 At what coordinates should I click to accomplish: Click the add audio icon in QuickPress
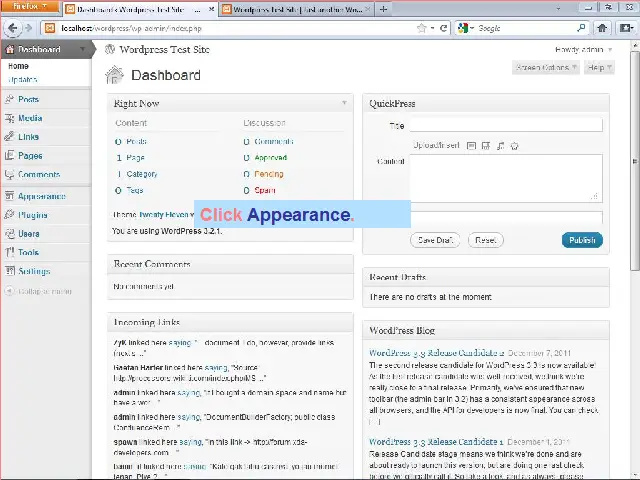click(x=500, y=146)
